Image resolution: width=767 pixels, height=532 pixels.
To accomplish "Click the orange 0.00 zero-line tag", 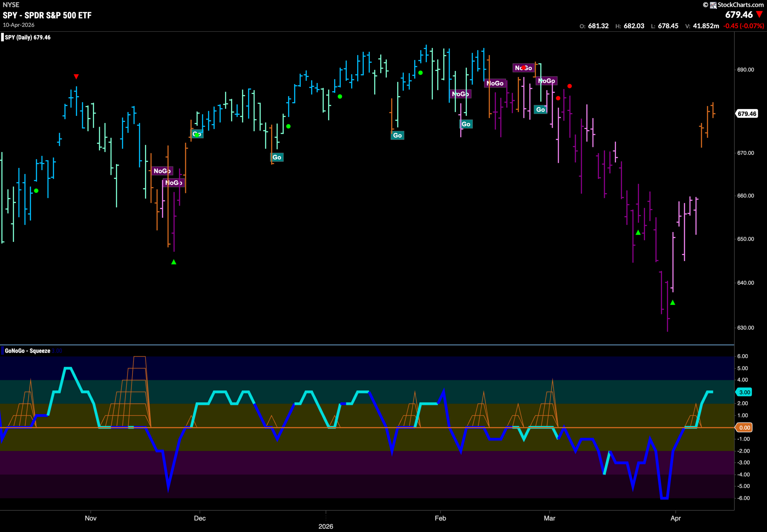I will click(744, 428).
